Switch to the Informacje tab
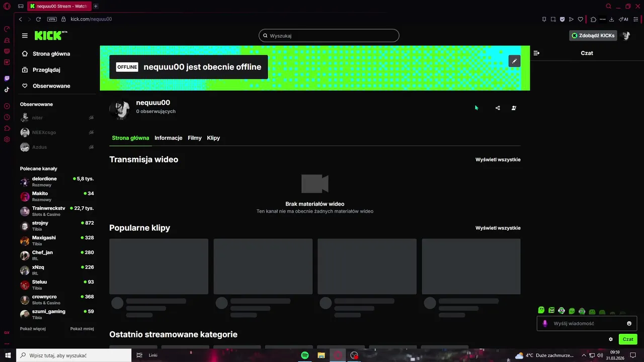This screenshot has height=362, width=644. click(169, 138)
